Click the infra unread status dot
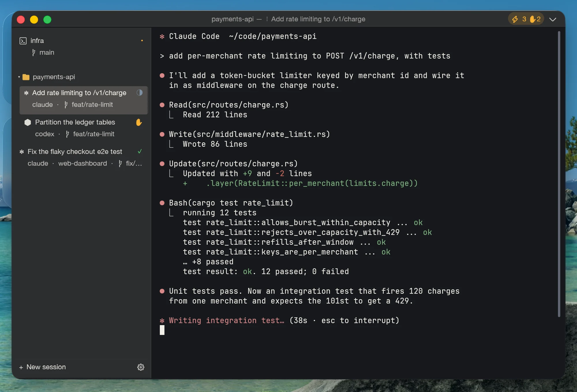Image resolution: width=577 pixels, height=392 pixels. point(142,41)
